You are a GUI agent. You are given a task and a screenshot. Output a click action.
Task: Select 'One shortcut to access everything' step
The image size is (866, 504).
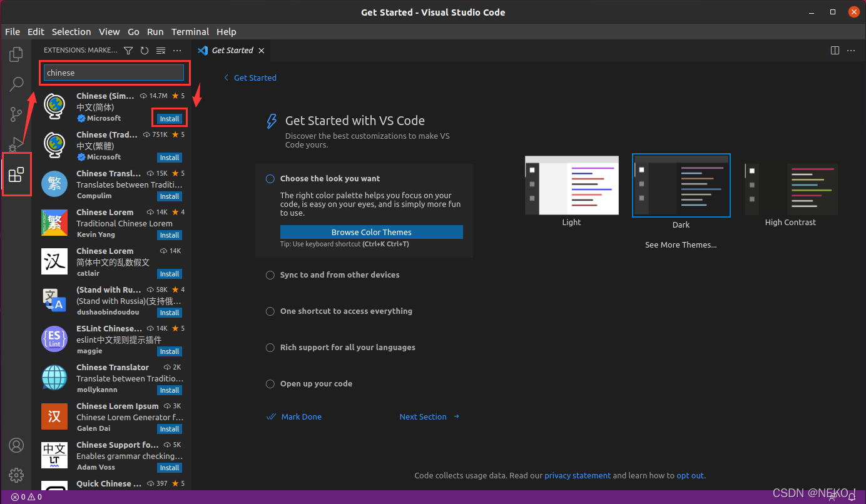point(339,311)
